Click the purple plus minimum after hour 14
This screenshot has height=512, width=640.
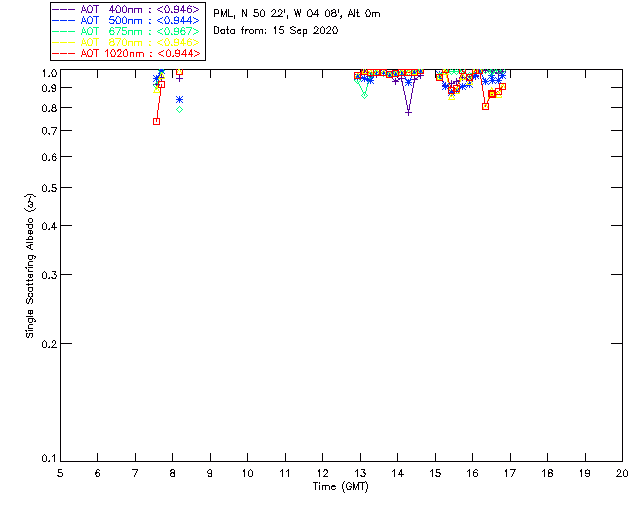click(x=409, y=113)
